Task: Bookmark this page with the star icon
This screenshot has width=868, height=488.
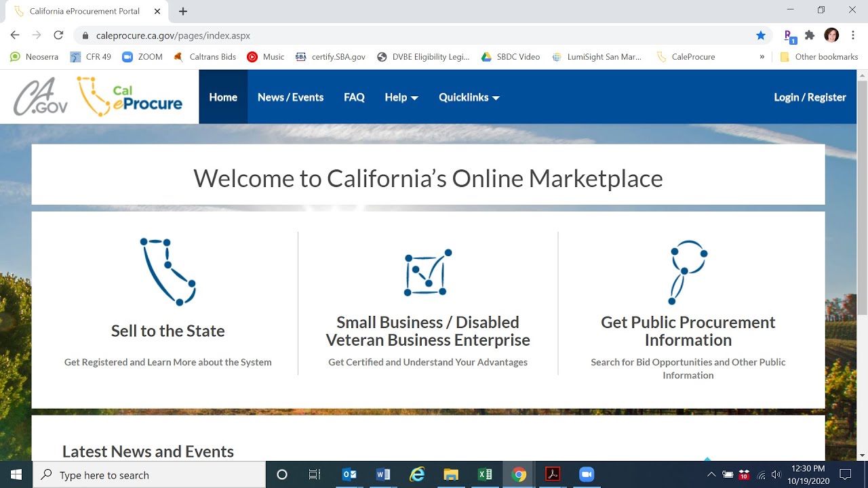Action: click(x=761, y=35)
